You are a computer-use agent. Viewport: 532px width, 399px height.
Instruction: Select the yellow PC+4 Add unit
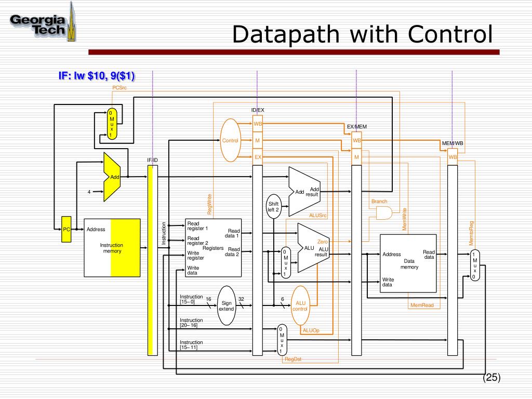(x=112, y=177)
